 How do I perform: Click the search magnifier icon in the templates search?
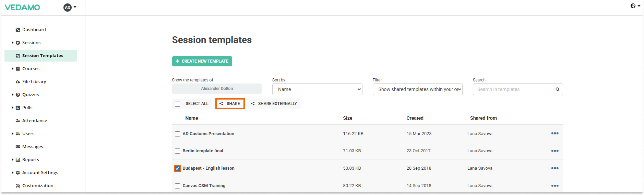558,89
